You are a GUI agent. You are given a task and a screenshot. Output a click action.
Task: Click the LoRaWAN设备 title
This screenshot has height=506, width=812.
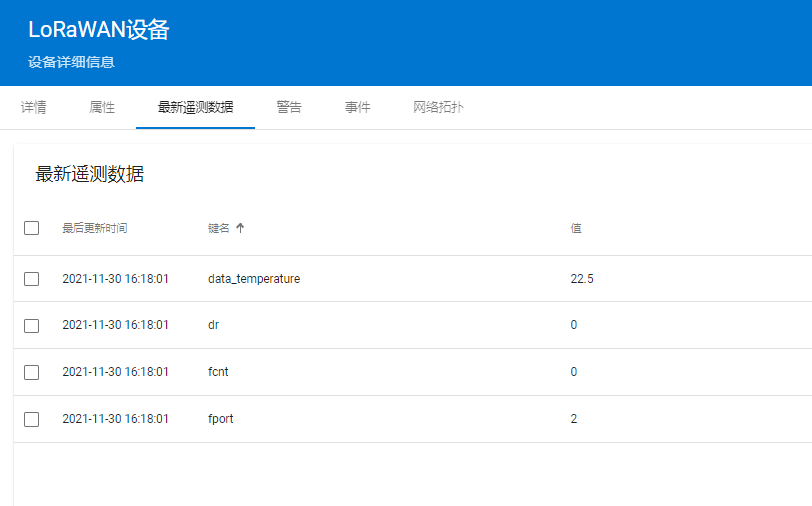pyautogui.click(x=98, y=30)
